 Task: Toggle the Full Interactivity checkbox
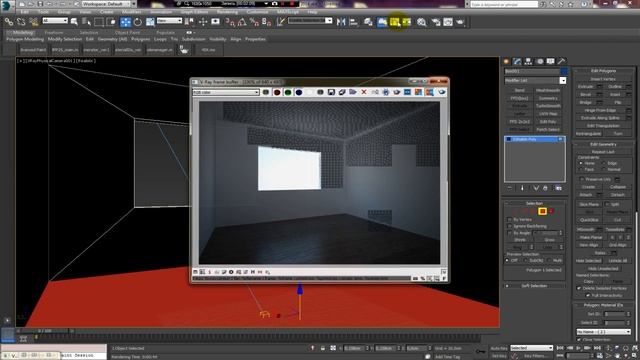(x=588, y=295)
